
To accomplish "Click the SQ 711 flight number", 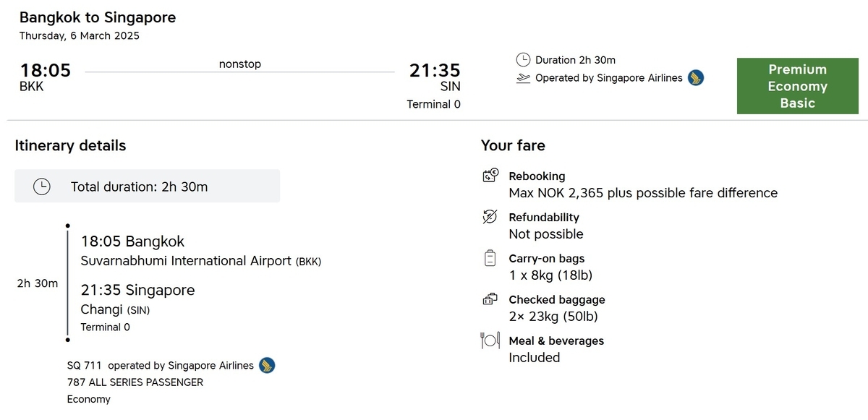I will point(85,365).
